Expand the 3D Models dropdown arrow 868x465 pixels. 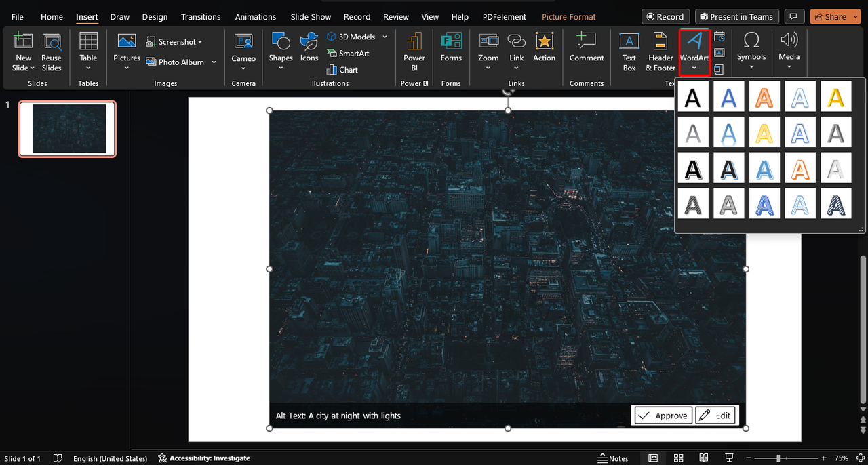[384, 37]
